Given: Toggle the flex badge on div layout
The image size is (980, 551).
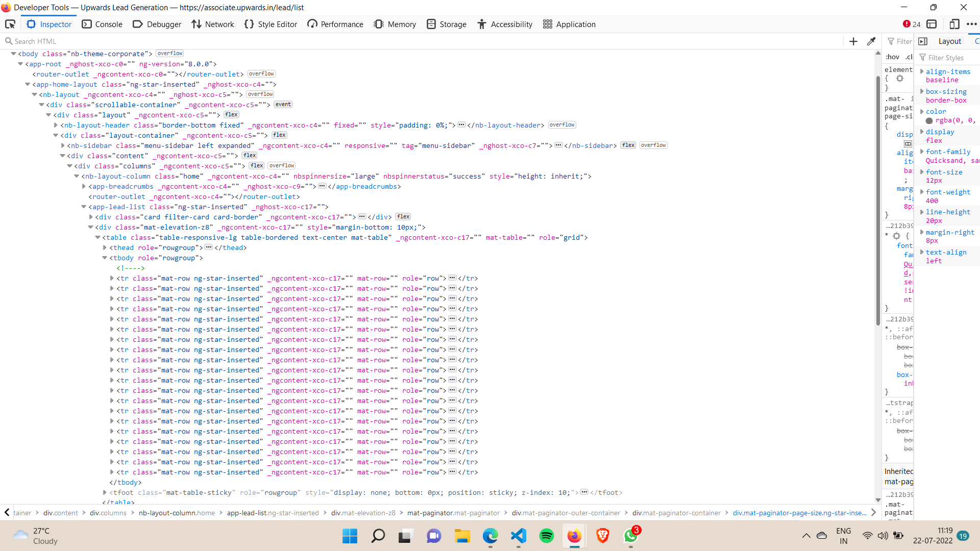Looking at the screenshot, I should pyautogui.click(x=231, y=115).
